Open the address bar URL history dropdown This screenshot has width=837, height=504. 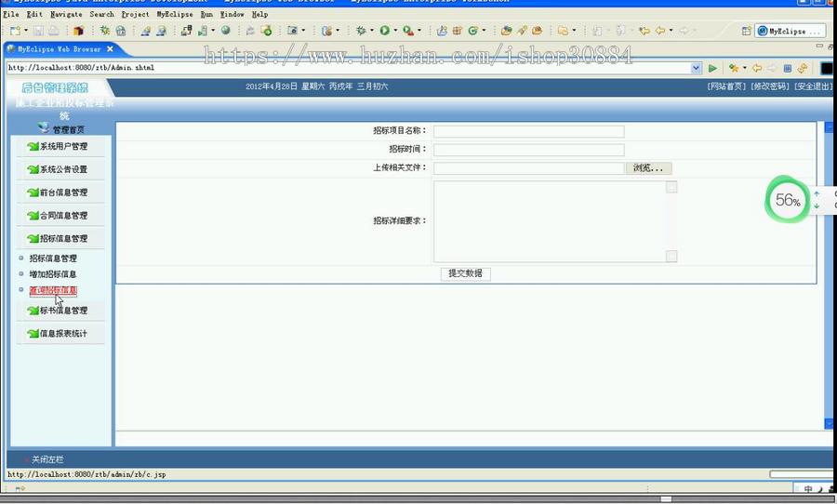coord(697,68)
